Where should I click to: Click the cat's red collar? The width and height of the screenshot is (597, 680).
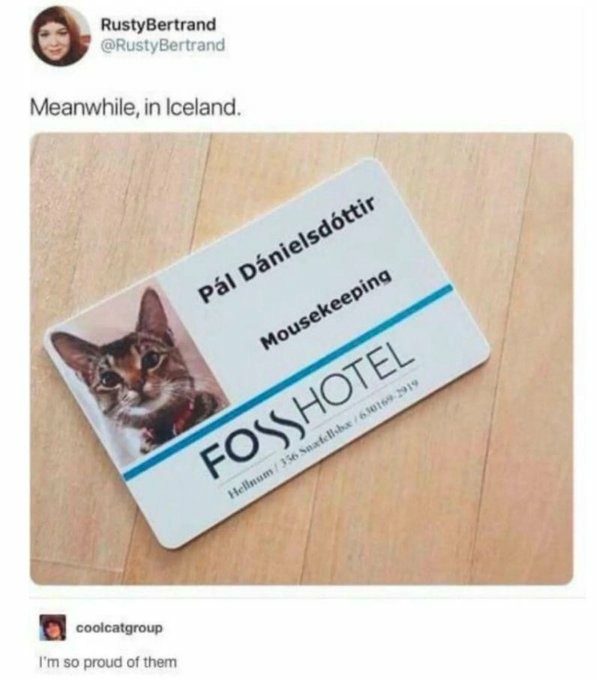coord(184,418)
